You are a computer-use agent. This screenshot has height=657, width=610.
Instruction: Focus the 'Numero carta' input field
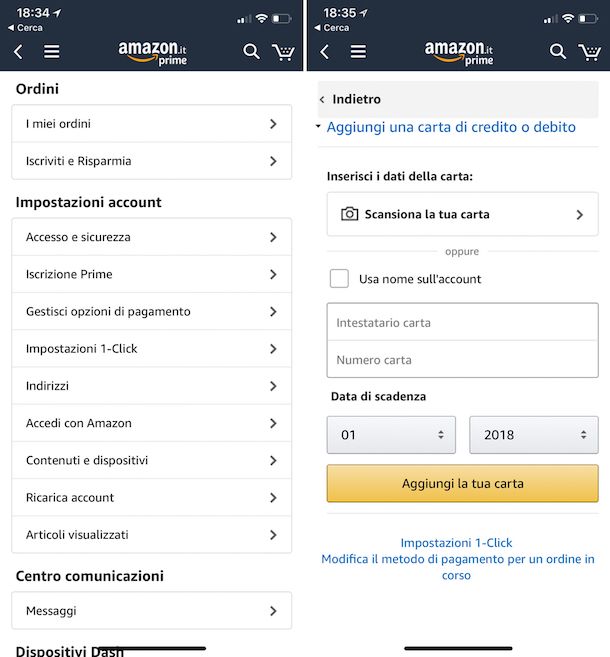click(462, 360)
